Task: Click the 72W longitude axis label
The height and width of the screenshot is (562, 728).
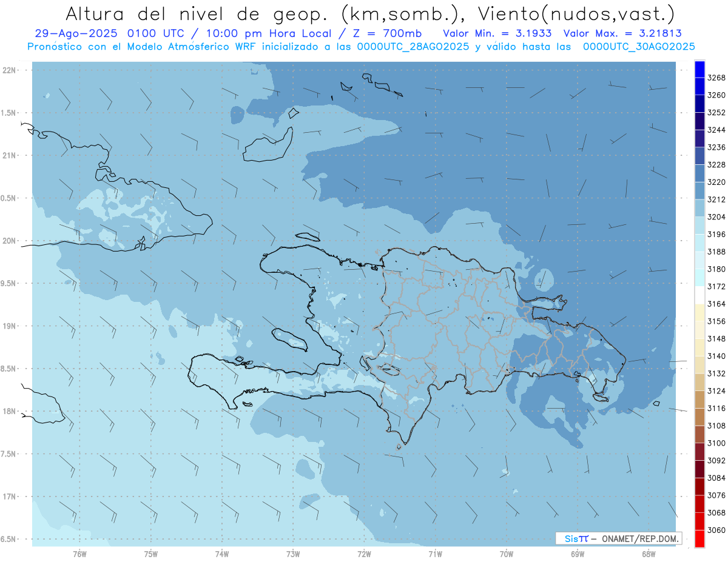Action: tap(365, 554)
